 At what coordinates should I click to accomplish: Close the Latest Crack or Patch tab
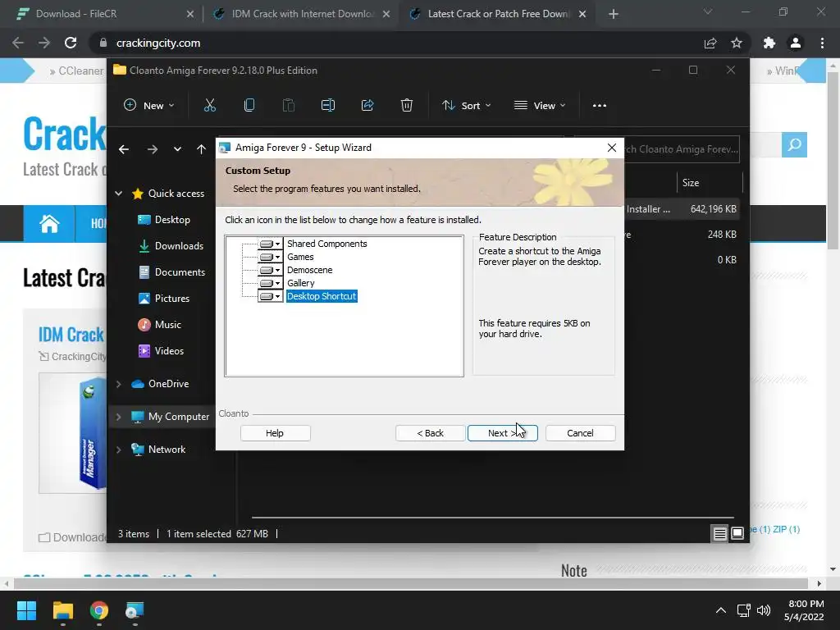coord(582,14)
